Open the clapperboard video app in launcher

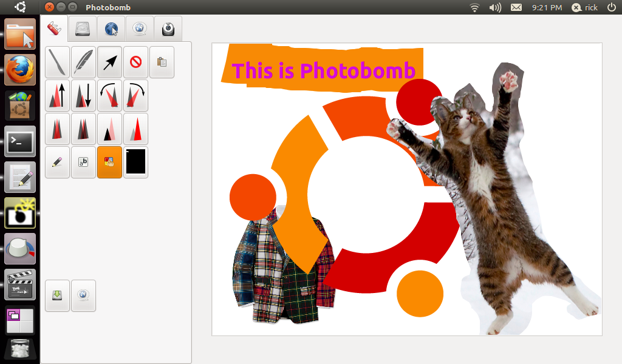[20, 285]
